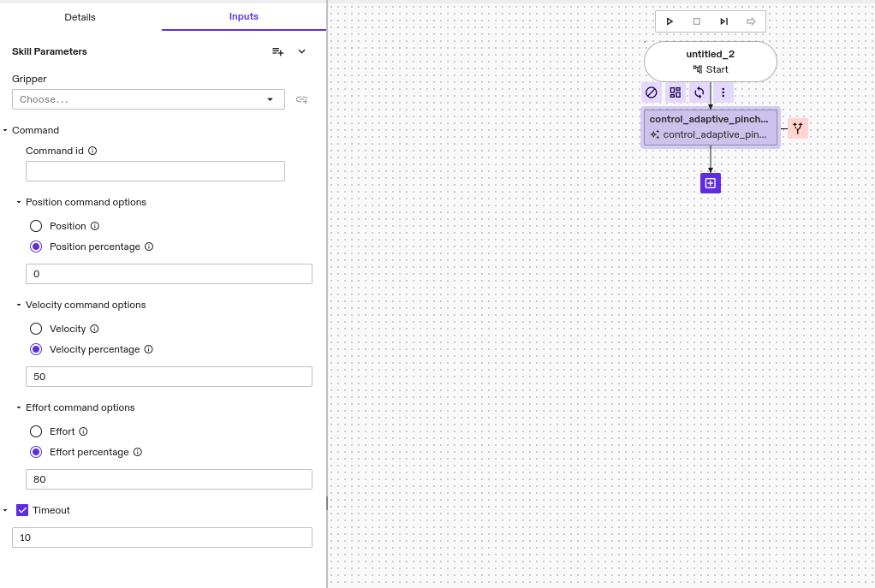Click the link icon next to the Gripper field

pos(301,99)
